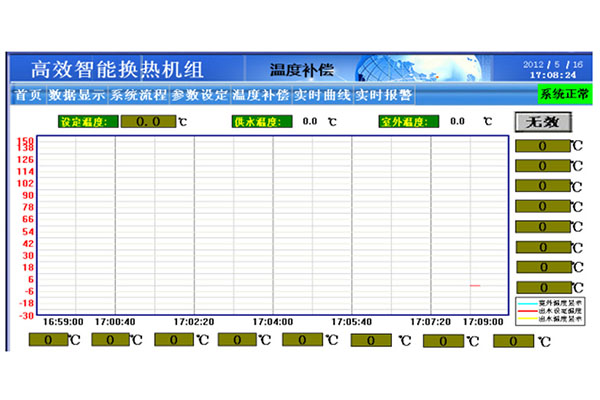Select the third field from top in right column
The width and height of the screenshot is (600, 400).
click(x=543, y=186)
